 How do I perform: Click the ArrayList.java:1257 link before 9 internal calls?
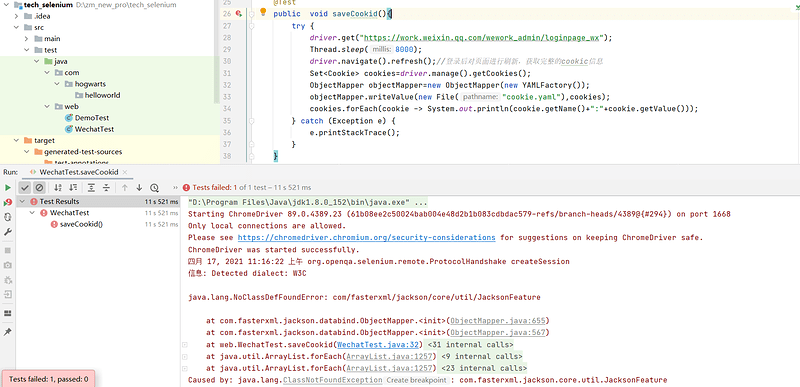(390, 356)
